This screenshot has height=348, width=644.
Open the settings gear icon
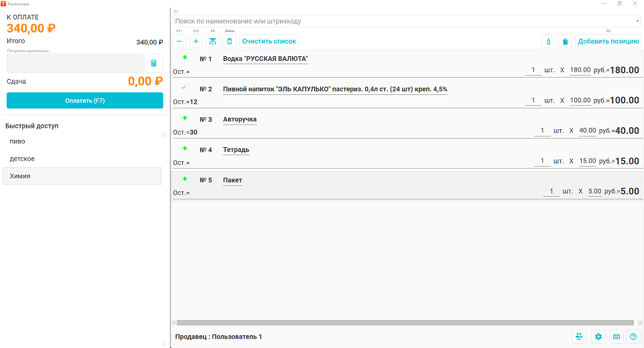(x=598, y=337)
